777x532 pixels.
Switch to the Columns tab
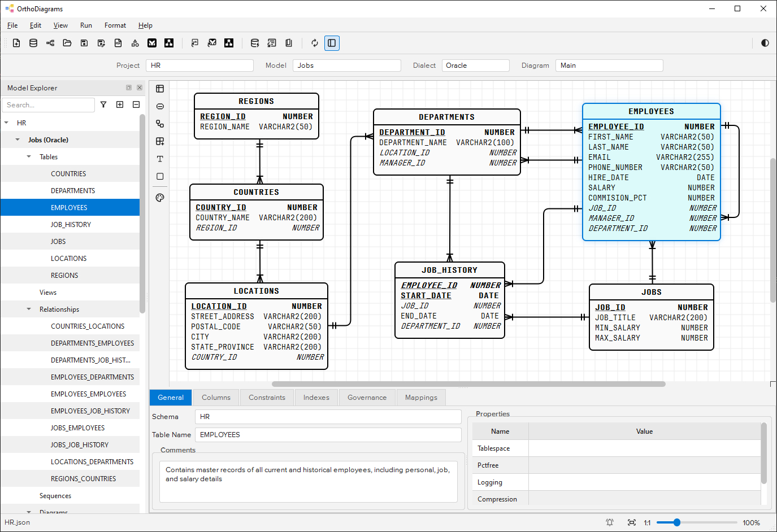(216, 398)
